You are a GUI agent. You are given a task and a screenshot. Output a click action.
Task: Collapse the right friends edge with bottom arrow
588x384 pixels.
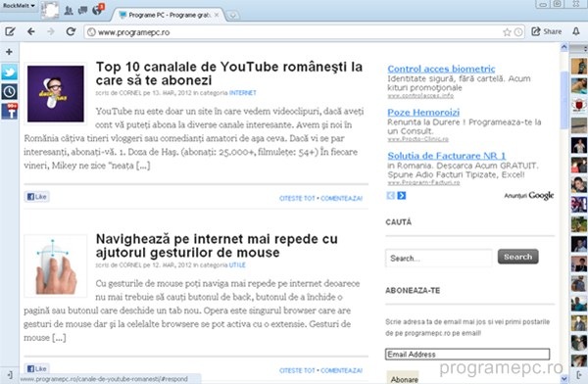tap(579, 374)
